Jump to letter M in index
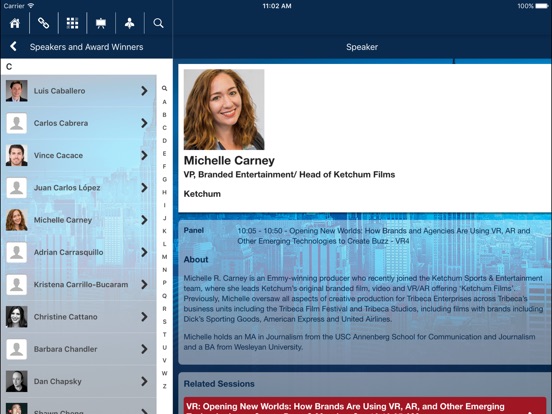The height and width of the screenshot is (414, 552). pyautogui.click(x=164, y=257)
